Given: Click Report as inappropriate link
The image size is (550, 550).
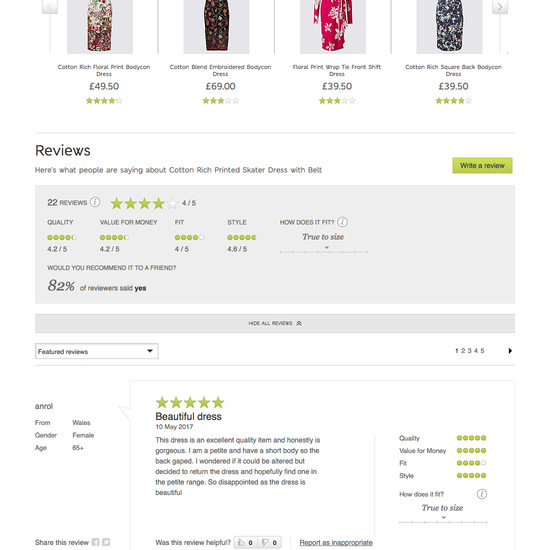Looking at the screenshot, I should point(336,542).
